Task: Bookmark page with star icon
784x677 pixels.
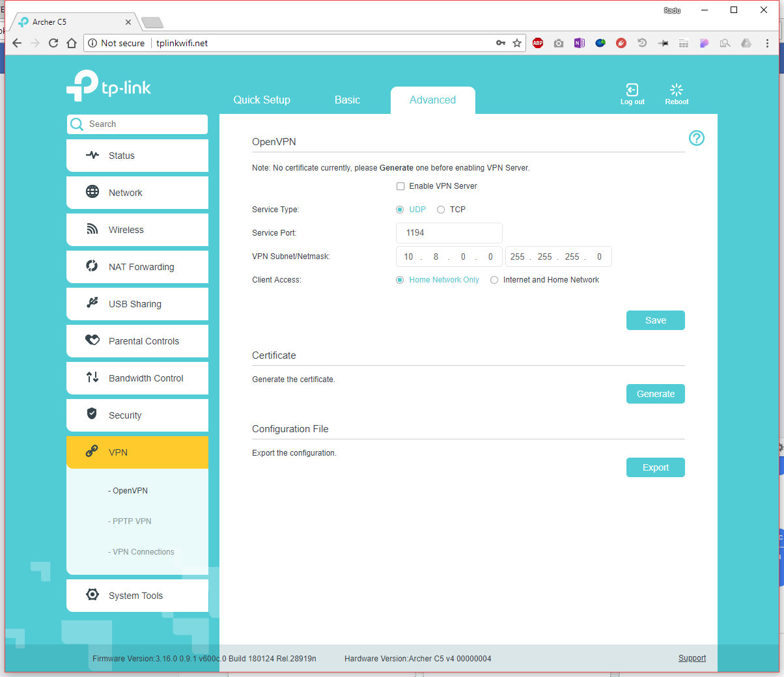Action: point(517,43)
